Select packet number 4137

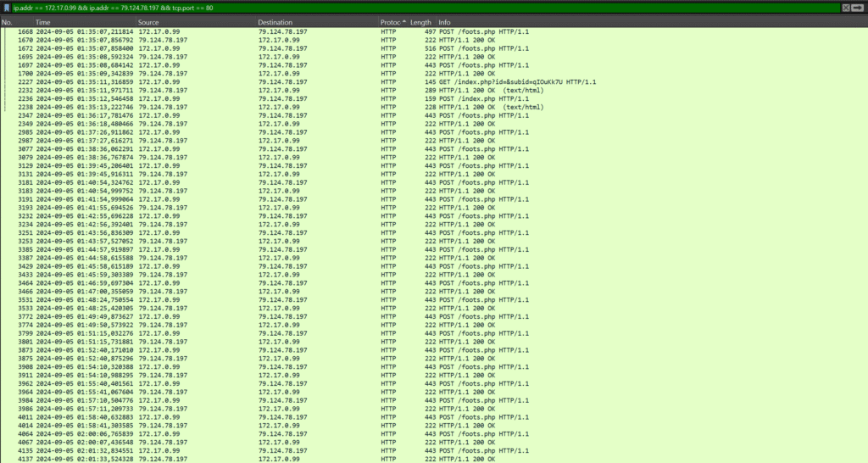434,459
